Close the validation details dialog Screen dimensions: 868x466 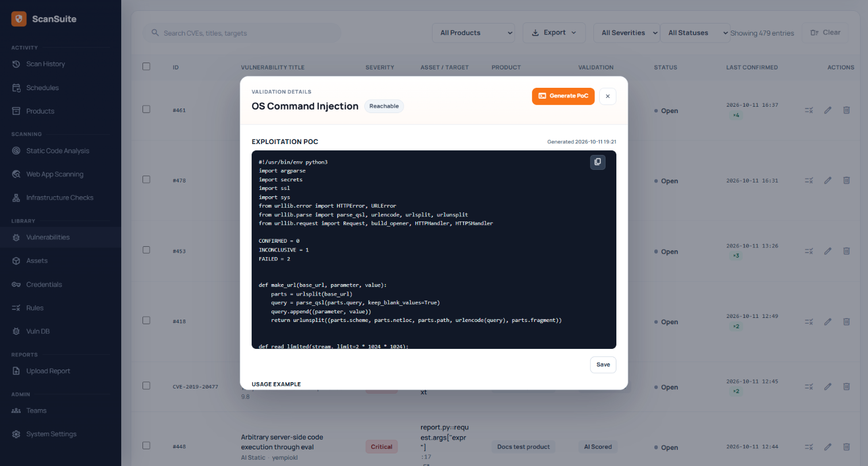click(608, 96)
